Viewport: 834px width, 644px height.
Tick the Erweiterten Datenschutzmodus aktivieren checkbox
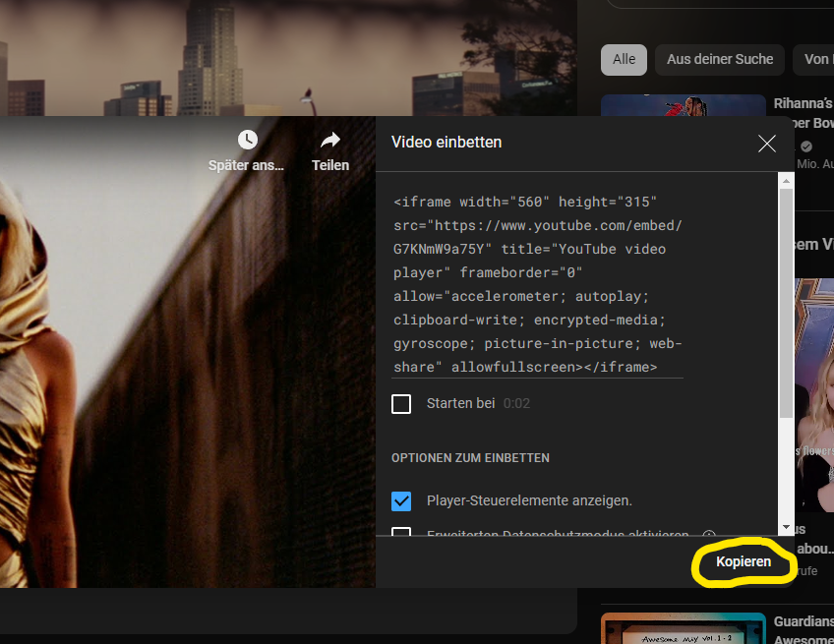click(401, 534)
